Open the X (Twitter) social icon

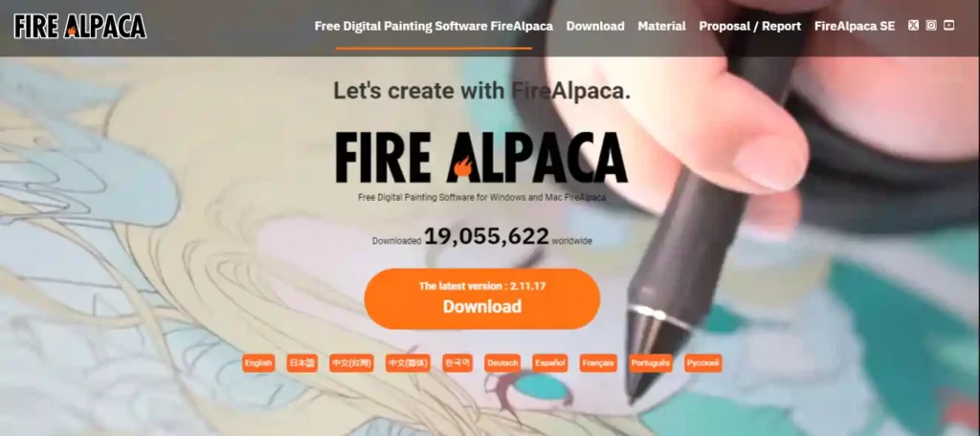[913, 26]
